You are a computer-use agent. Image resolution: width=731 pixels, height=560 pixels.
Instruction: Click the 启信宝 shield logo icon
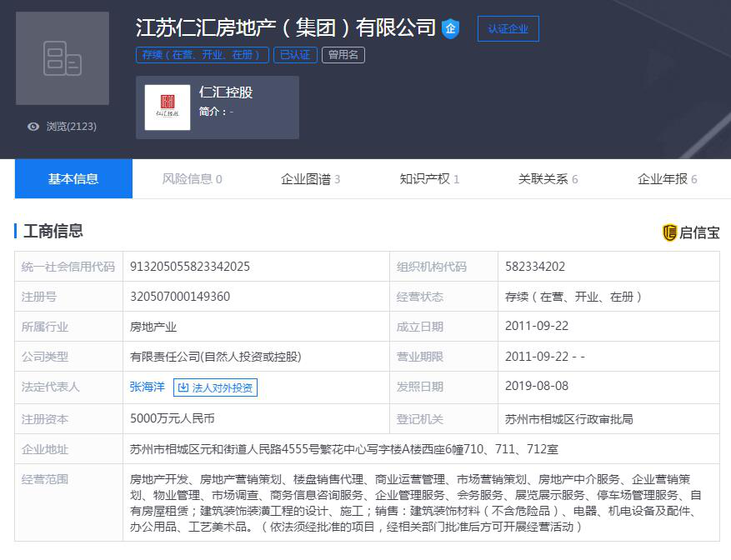[669, 232]
